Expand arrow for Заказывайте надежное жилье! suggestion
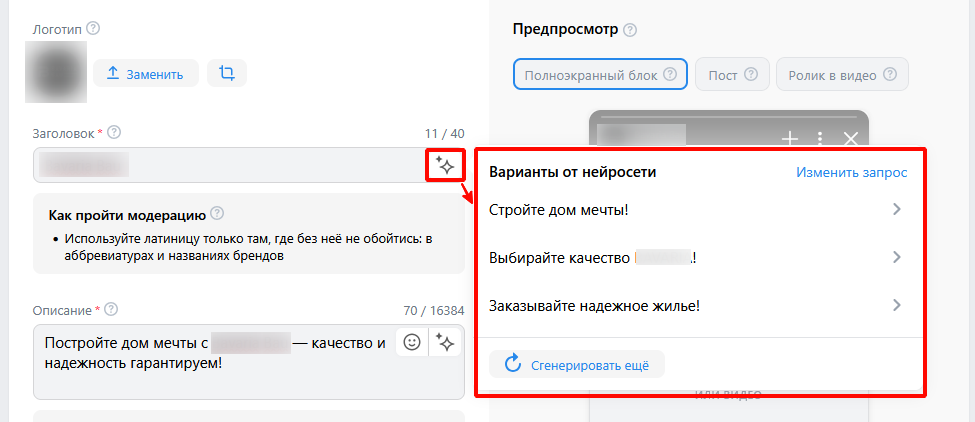This screenshot has width=975, height=422. [x=897, y=305]
